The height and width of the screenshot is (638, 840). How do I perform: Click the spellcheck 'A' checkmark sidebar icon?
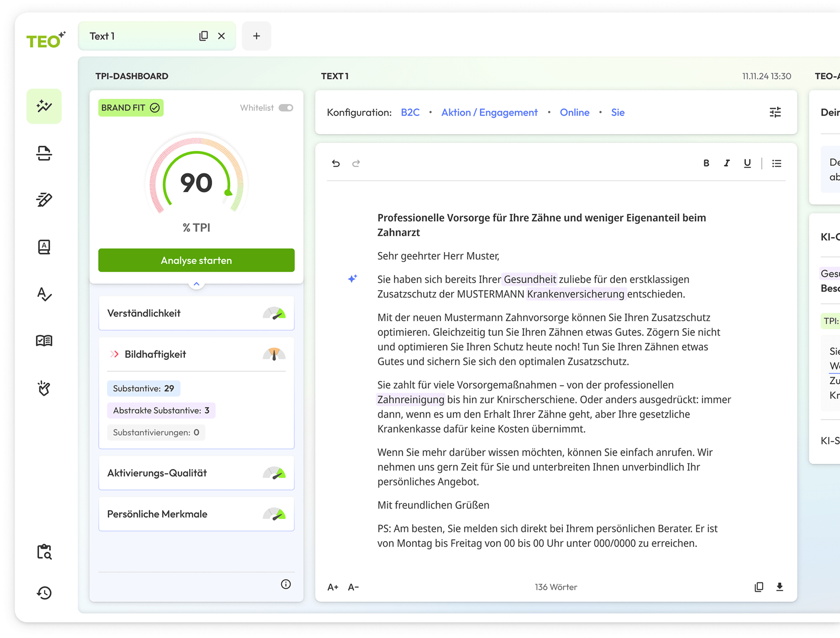pos(44,294)
